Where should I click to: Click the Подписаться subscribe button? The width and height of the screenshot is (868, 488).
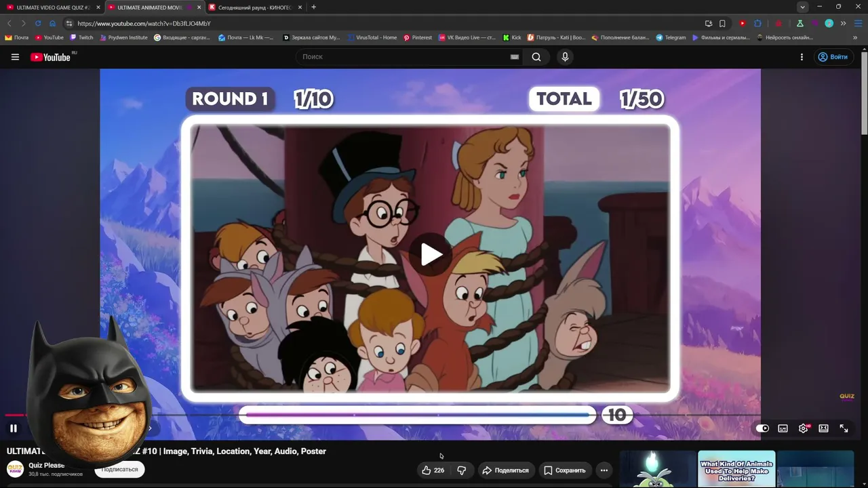[119, 469]
